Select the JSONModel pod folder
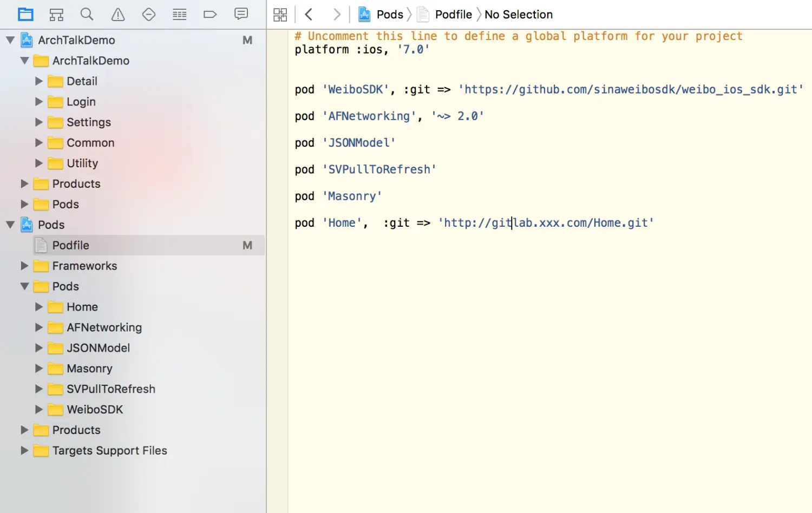This screenshot has height=513, width=812. coord(133,348)
